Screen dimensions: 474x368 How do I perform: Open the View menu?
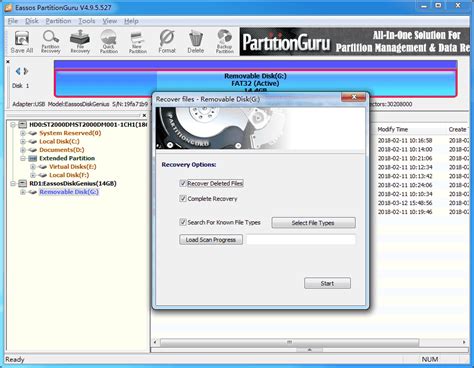click(x=110, y=21)
